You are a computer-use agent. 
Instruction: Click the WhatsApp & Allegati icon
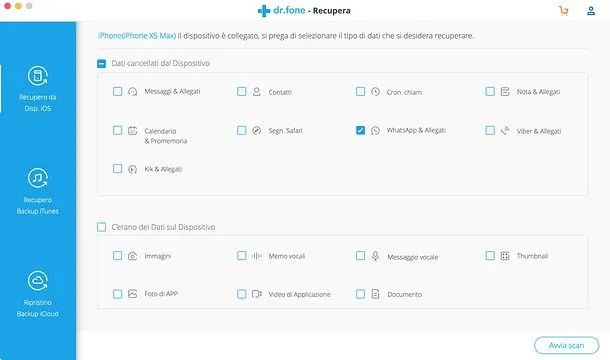coord(375,130)
